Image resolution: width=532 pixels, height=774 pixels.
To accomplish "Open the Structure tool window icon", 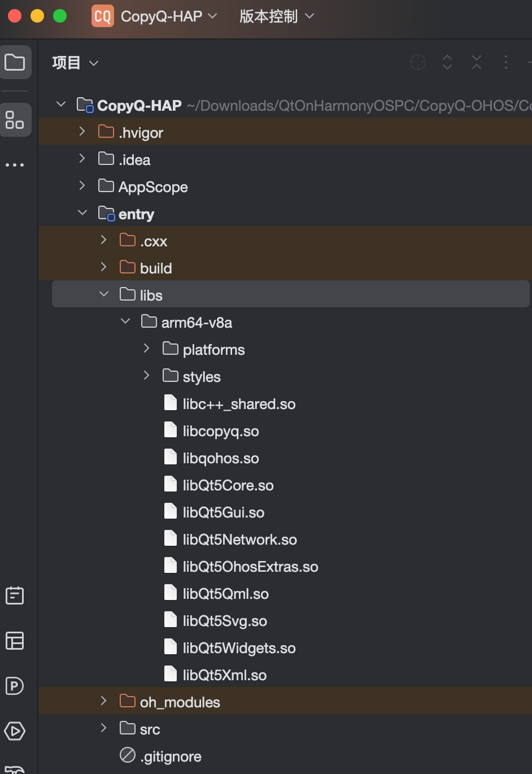I will click(15, 120).
